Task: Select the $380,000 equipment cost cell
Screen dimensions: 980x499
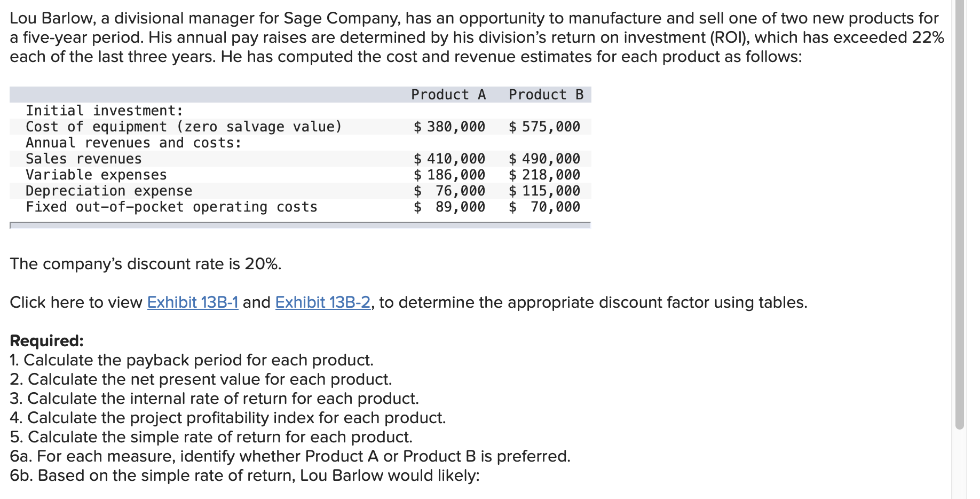Action: pyautogui.click(x=449, y=127)
